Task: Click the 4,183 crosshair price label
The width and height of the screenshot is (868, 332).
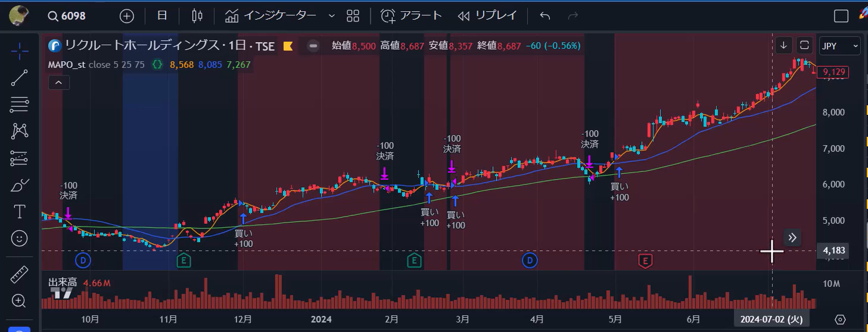Action: coord(834,250)
